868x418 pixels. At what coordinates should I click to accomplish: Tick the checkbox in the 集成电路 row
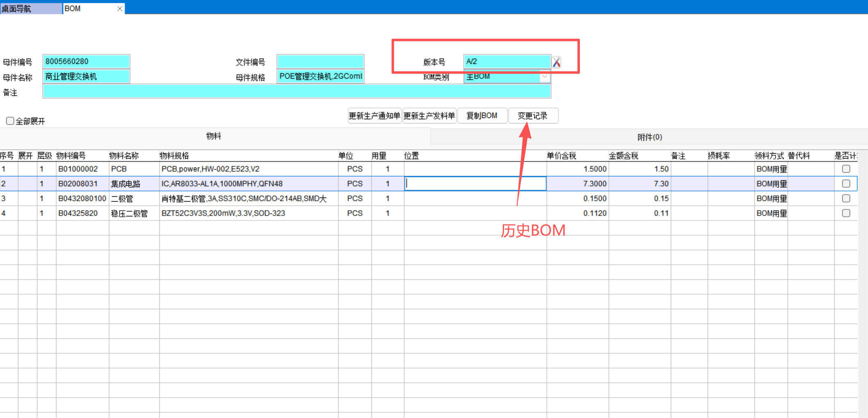pos(846,184)
